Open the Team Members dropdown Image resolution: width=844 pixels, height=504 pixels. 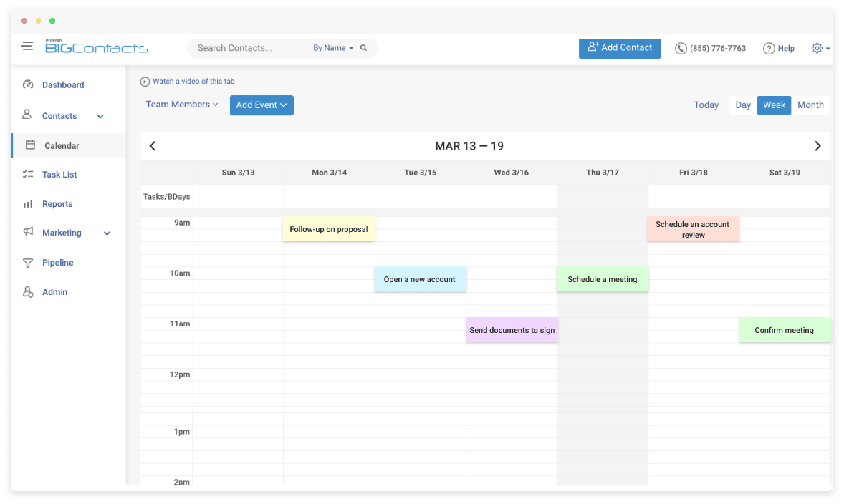tap(181, 105)
